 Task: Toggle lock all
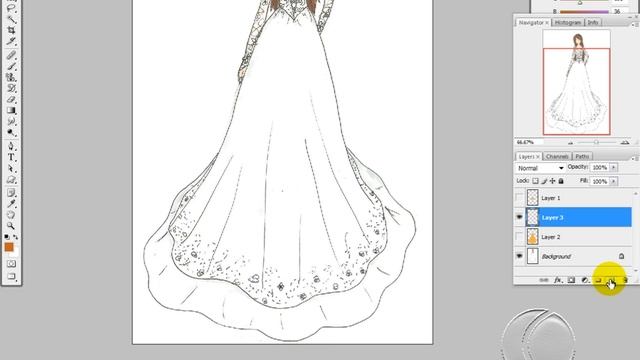click(x=561, y=181)
